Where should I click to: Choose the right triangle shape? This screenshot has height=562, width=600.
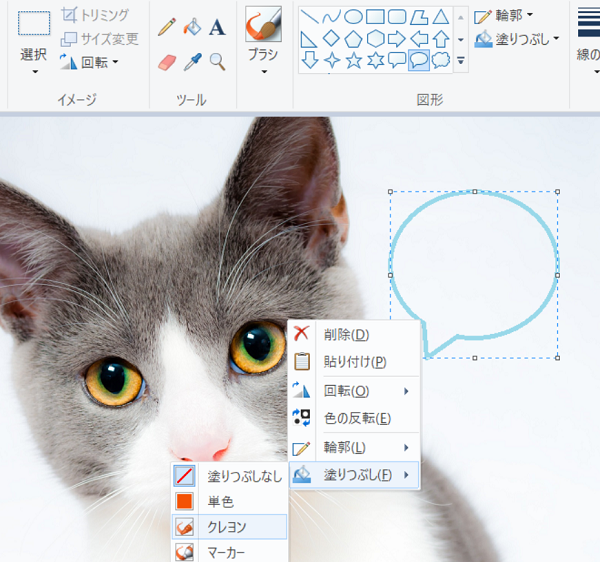click(308, 39)
